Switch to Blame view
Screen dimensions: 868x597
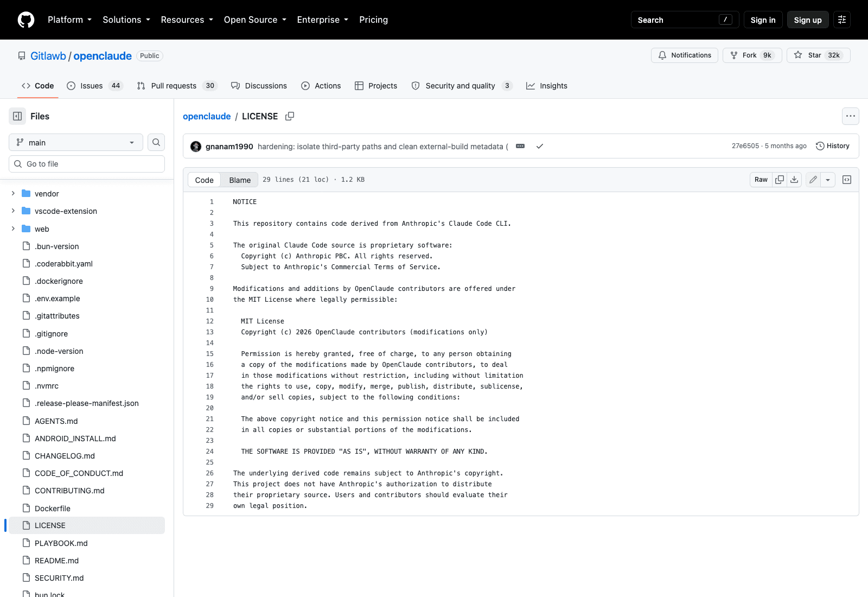tap(240, 180)
